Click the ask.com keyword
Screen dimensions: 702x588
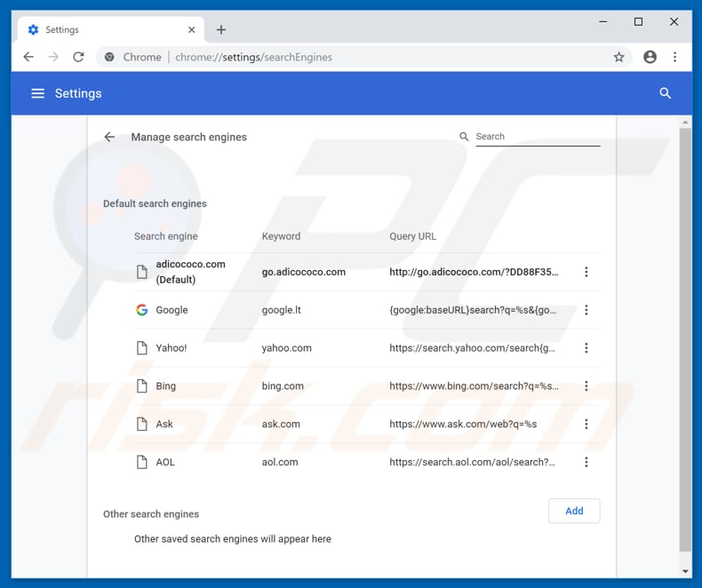281,425
